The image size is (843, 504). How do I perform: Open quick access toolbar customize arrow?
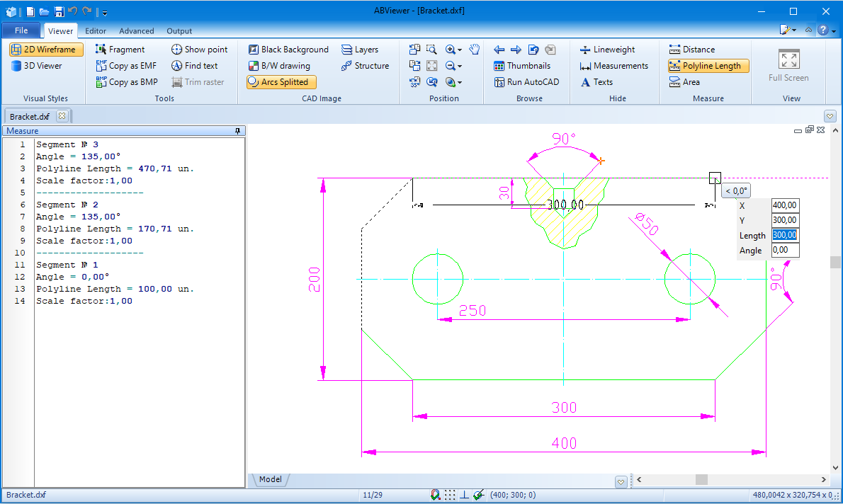pos(105,12)
